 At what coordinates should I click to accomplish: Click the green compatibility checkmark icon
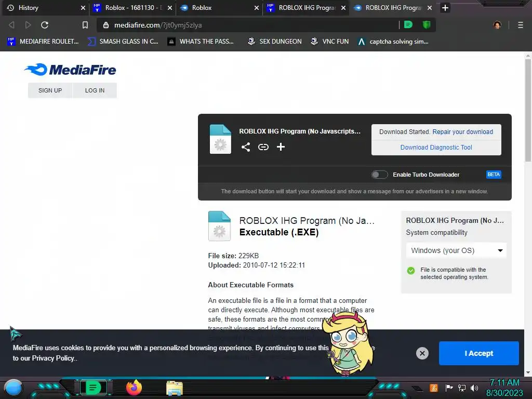tap(411, 270)
